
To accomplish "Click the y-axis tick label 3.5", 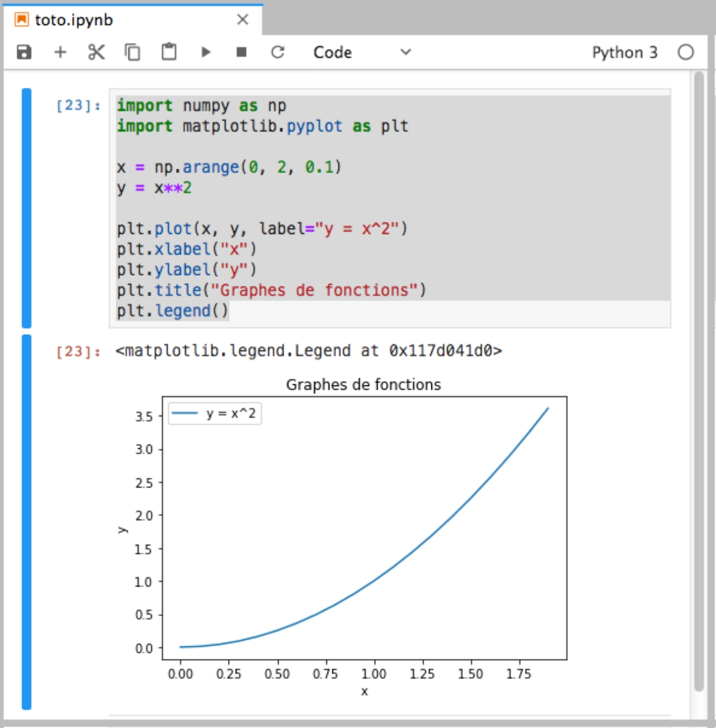I will (x=144, y=417).
